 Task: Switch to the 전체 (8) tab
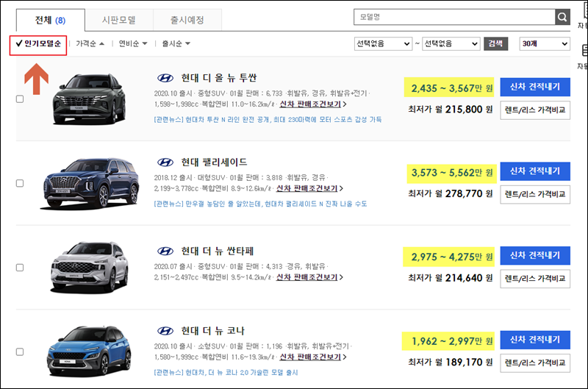[50, 21]
